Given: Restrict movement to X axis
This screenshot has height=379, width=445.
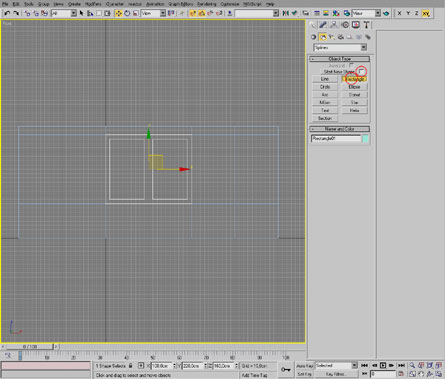Looking at the screenshot, I should coord(399,13).
